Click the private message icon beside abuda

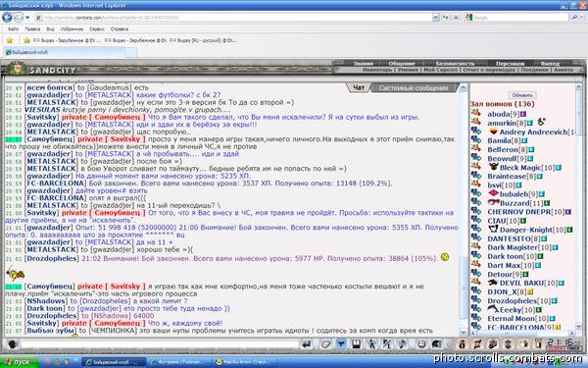pos(476,113)
